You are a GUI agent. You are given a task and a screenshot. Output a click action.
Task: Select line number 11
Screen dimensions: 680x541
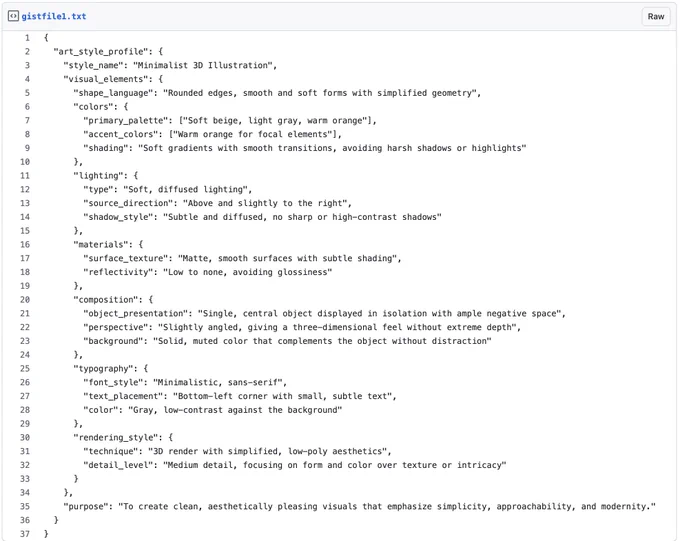[25, 176]
